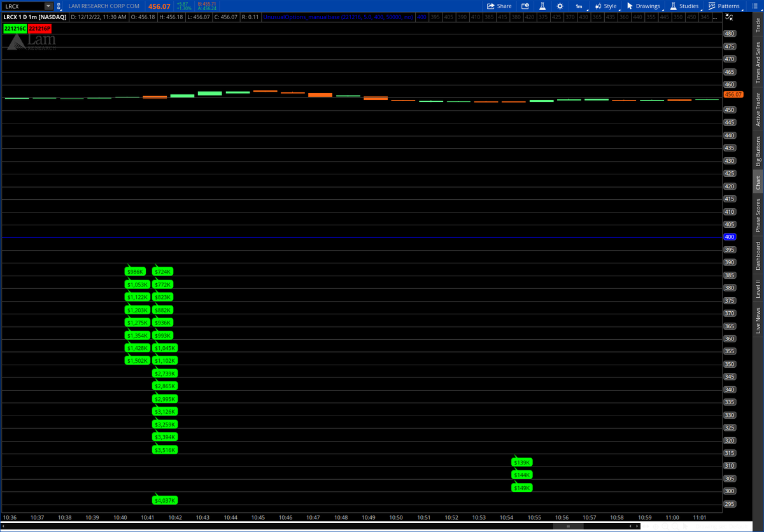The height and width of the screenshot is (532, 764).
Task: Click LAM RESEARCH CORP COM description
Action: point(104,6)
